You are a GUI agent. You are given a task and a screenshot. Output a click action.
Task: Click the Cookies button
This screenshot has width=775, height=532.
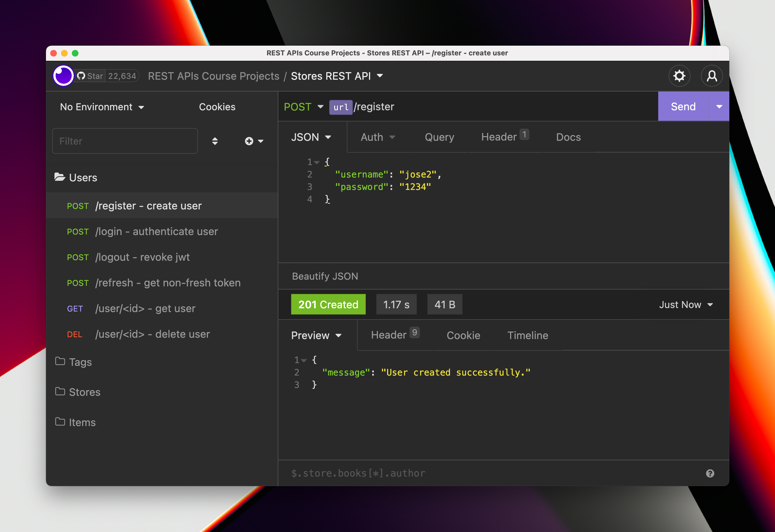coord(217,107)
